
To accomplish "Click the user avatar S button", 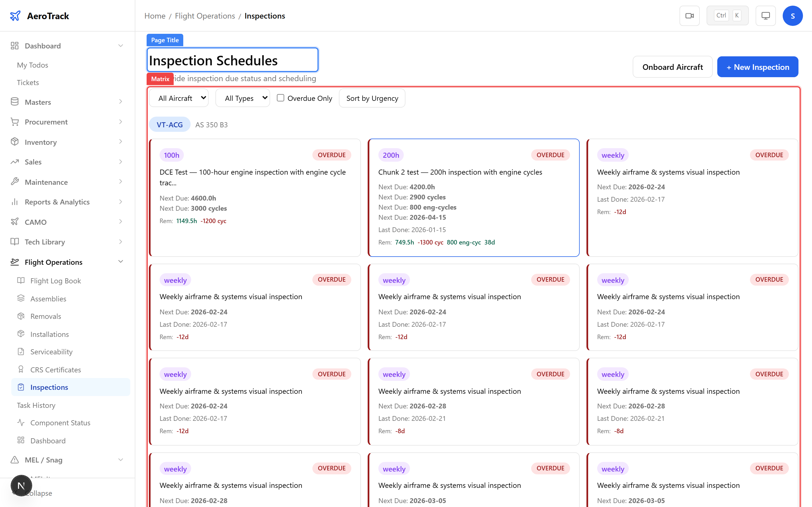I will [x=792, y=16].
